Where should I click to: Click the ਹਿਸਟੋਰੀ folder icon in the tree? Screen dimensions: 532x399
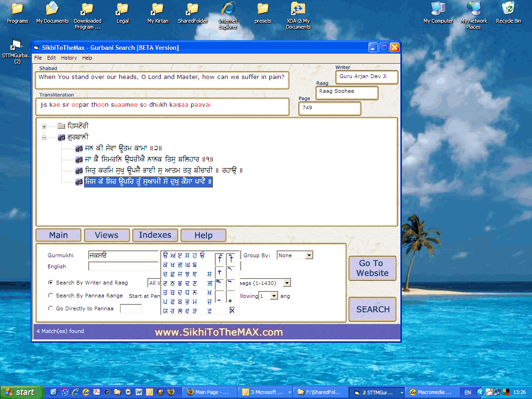(61, 126)
